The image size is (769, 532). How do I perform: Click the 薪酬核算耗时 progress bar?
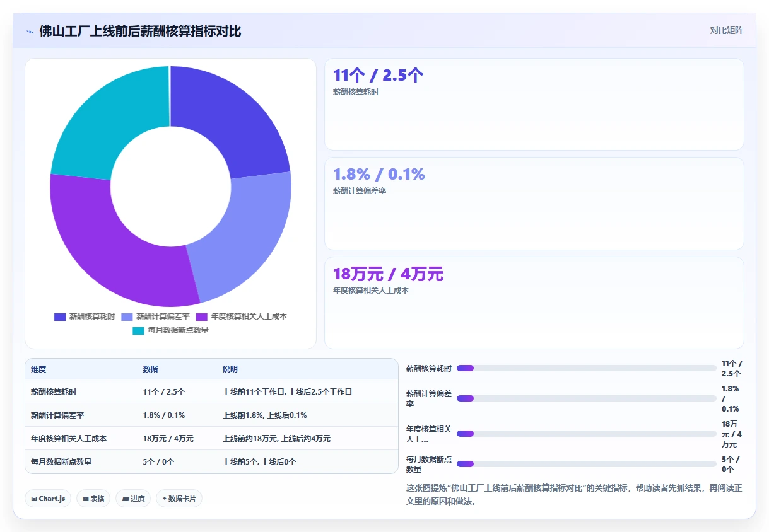coord(586,368)
